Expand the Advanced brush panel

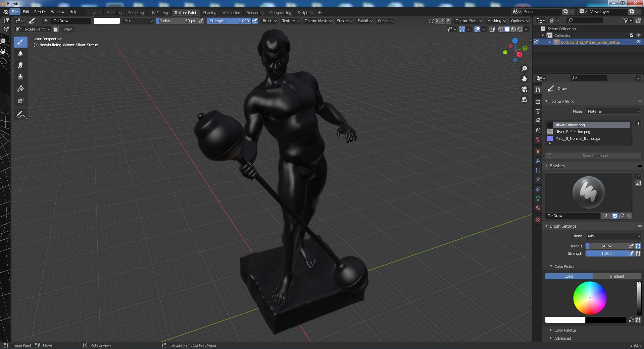pyautogui.click(x=562, y=338)
